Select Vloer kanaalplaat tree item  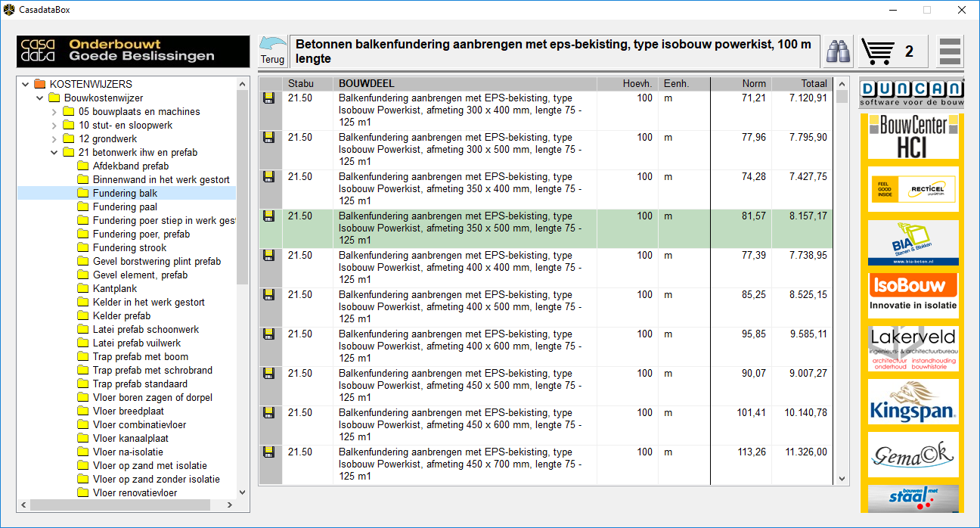(x=130, y=439)
